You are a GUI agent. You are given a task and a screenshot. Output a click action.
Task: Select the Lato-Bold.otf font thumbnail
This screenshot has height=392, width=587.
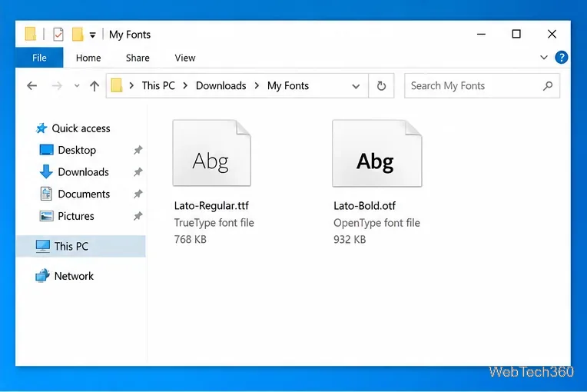point(377,153)
